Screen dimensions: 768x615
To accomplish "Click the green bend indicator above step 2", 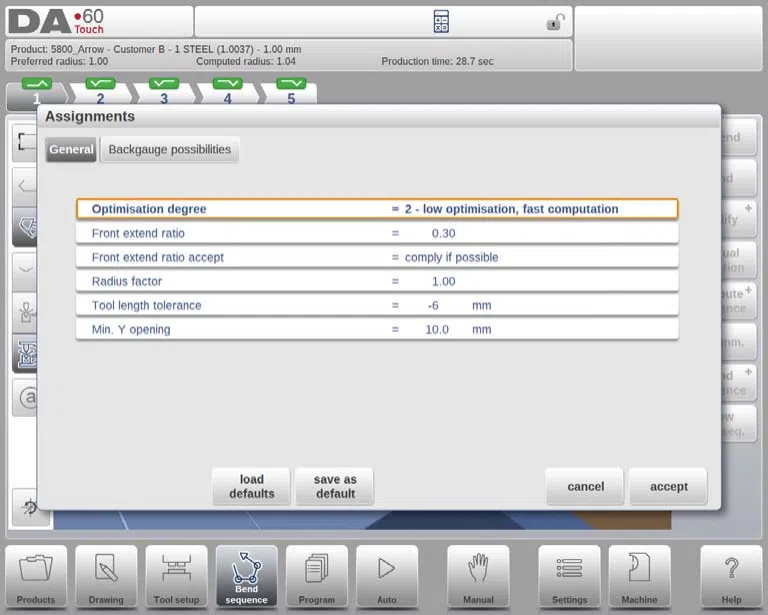I will pyautogui.click(x=100, y=84).
